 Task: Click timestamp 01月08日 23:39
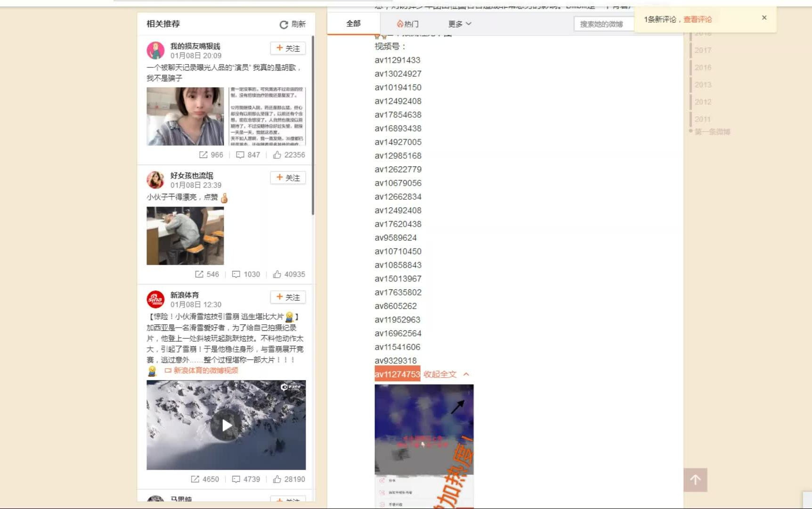coord(196,185)
